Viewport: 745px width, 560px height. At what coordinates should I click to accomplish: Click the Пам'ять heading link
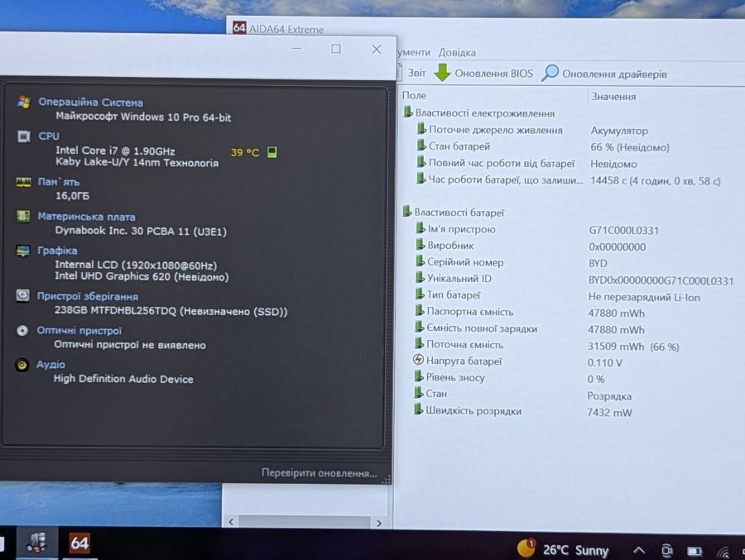pyautogui.click(x=59, y=182)
